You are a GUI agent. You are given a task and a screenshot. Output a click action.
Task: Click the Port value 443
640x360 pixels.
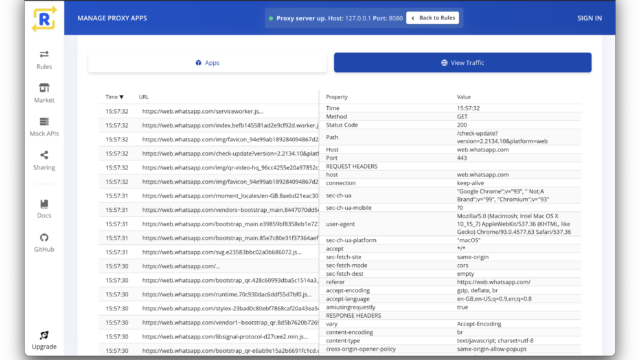click(462, 158)
